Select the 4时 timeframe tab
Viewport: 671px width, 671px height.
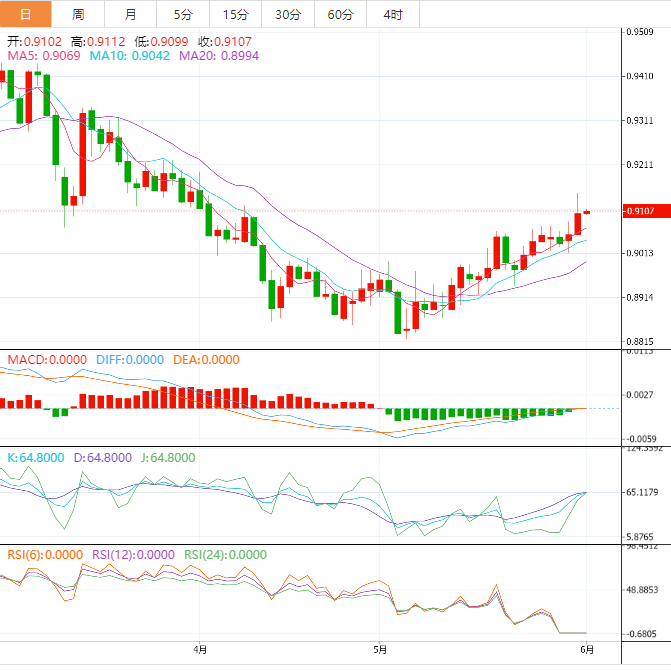pos(392,14)
